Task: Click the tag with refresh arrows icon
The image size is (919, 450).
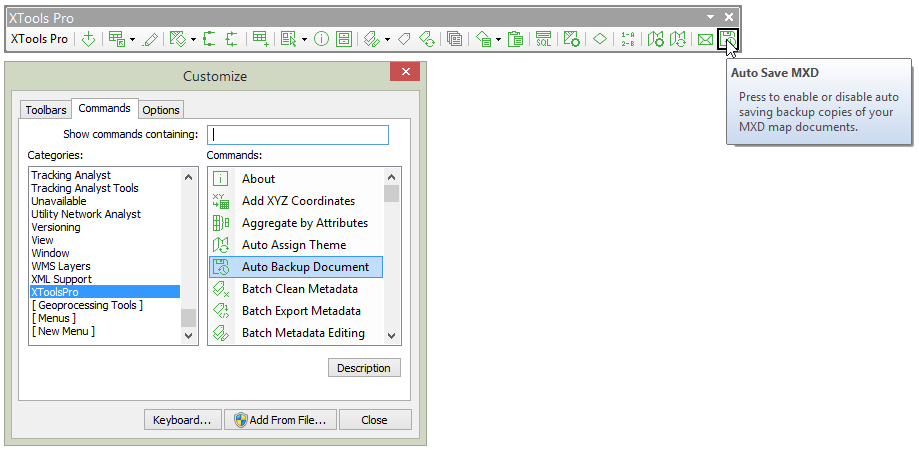Action: pos(427,39)
